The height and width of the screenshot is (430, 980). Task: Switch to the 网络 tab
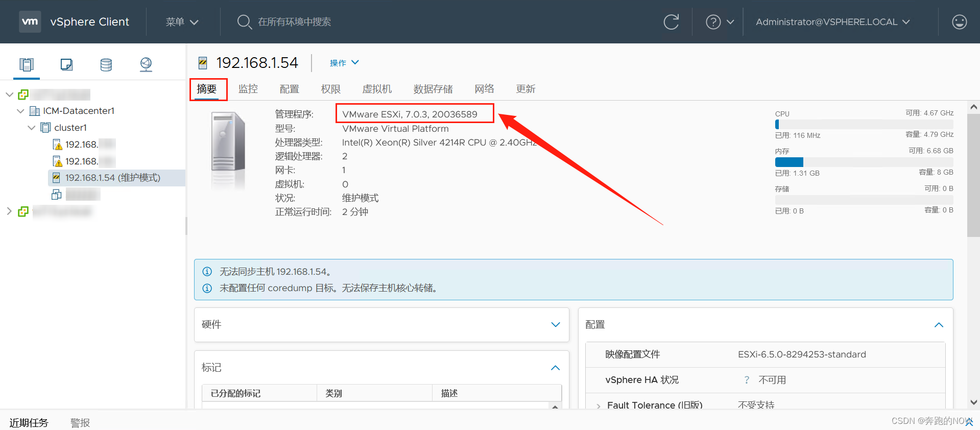click(485, 89)
